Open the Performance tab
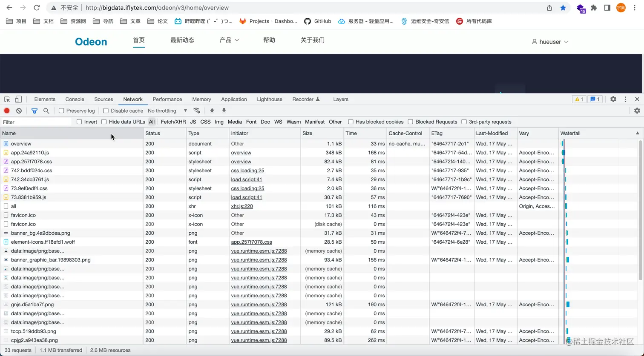 point(167,99)
